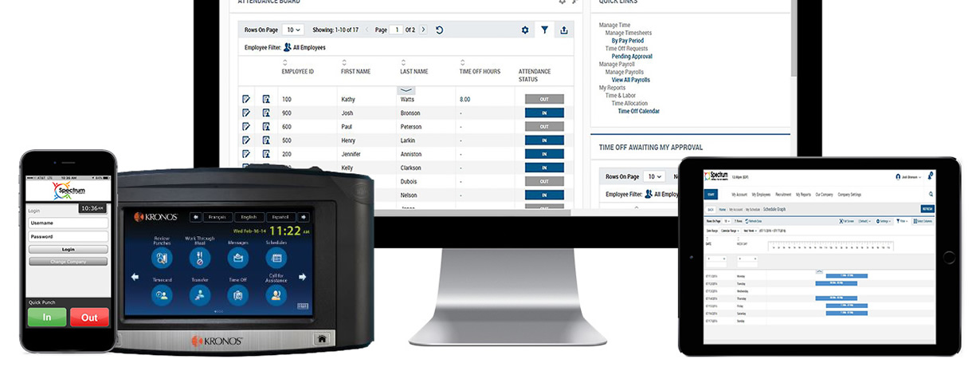Toggle OUT status for Paul Peterson

click(544, 127)
